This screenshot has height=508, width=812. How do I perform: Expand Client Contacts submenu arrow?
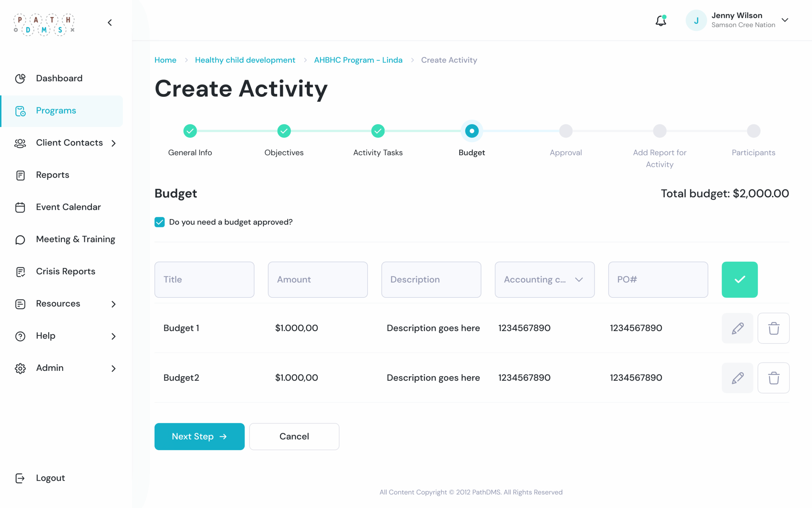tap(114, 143)
